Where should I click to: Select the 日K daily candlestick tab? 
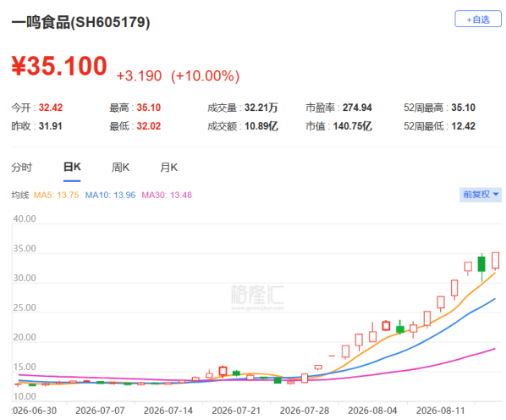tap(72, 167)
